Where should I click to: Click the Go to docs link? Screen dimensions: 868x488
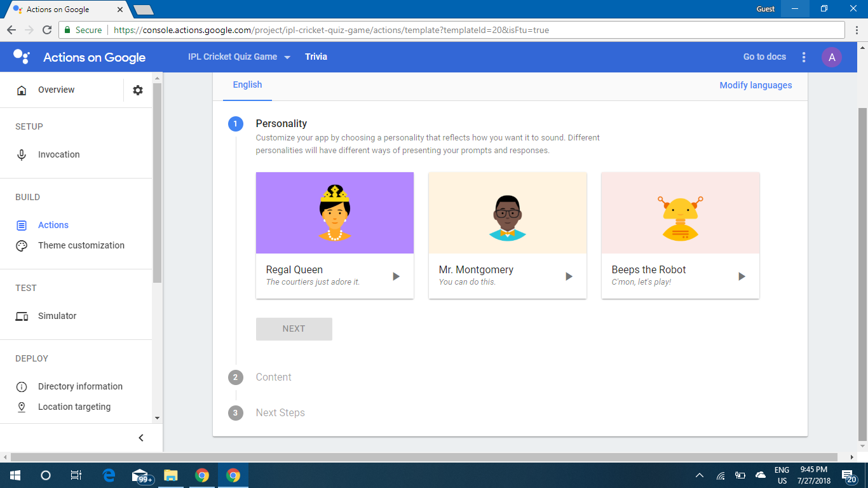click(x=764, y=57)
